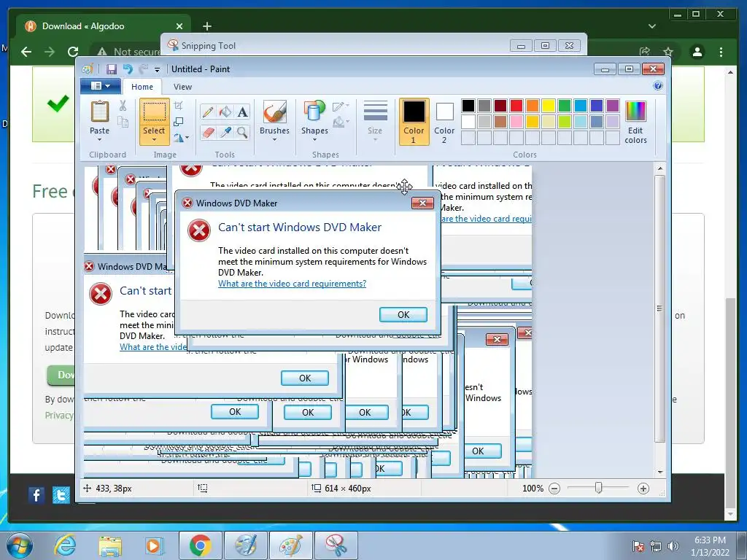This screenshot has height=560, width=747.
Task: Click the Paint vertical scrollbar
Action: pos(659,309)
